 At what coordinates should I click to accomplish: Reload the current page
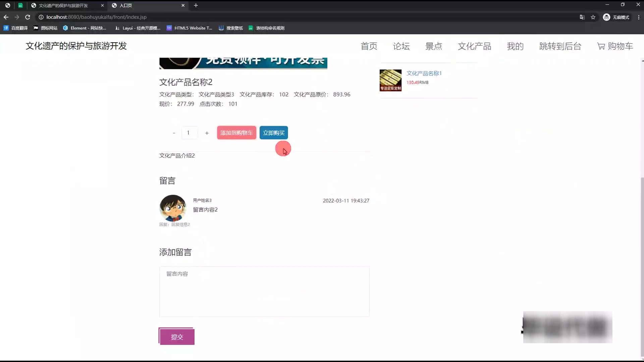click(28, 17)
